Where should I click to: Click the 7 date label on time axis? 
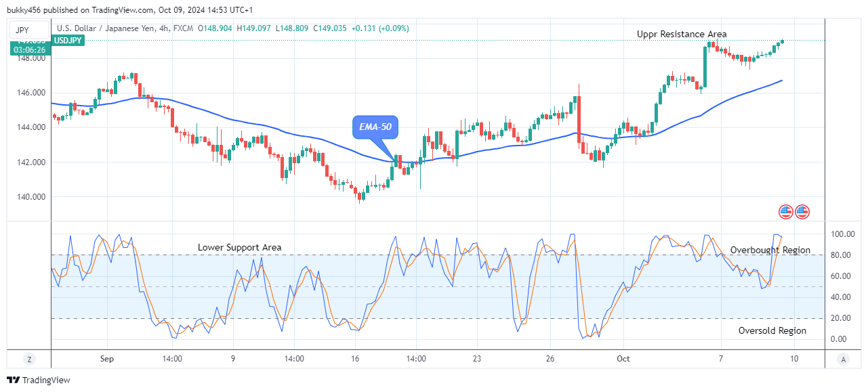[x=720, y=359]
